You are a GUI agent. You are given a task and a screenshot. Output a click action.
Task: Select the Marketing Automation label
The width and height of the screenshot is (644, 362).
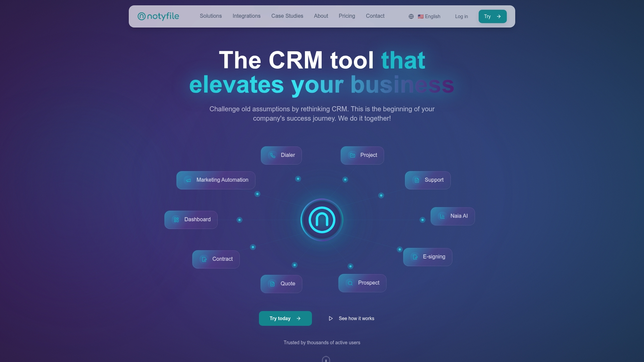(222, 180)
